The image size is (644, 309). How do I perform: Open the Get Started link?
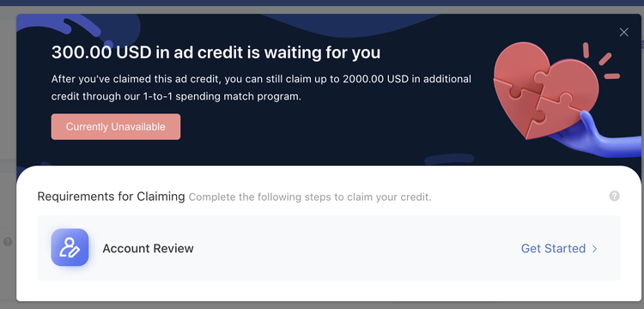[553, 248]
